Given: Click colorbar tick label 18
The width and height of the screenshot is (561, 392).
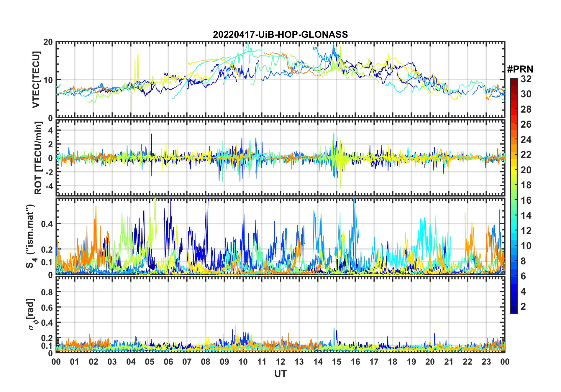Looking at the screenshot, I should (x=526, y=185).
